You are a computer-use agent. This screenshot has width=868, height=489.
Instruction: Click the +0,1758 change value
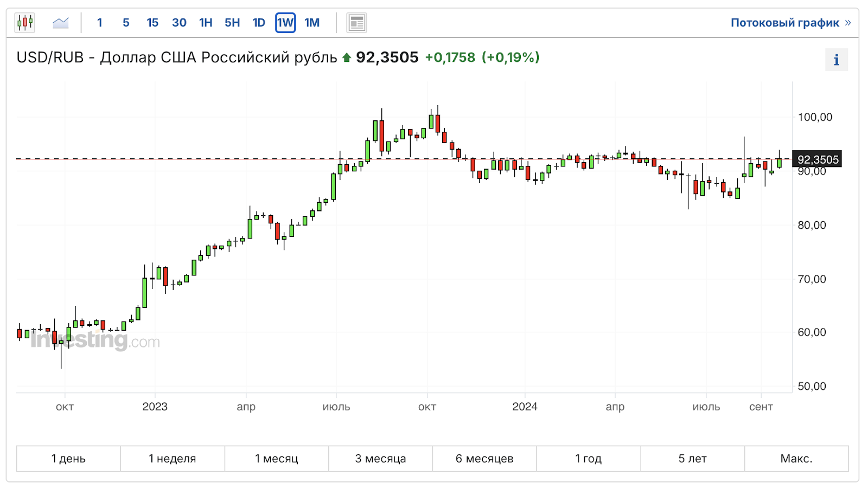(x=450, y=57)
